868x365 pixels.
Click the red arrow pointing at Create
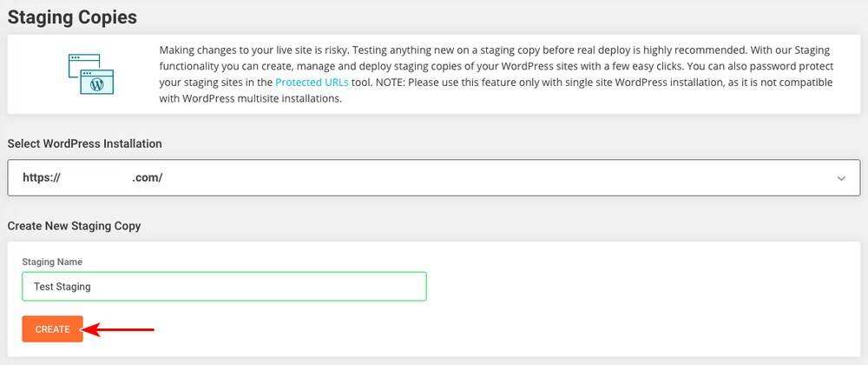click(122, 329)
